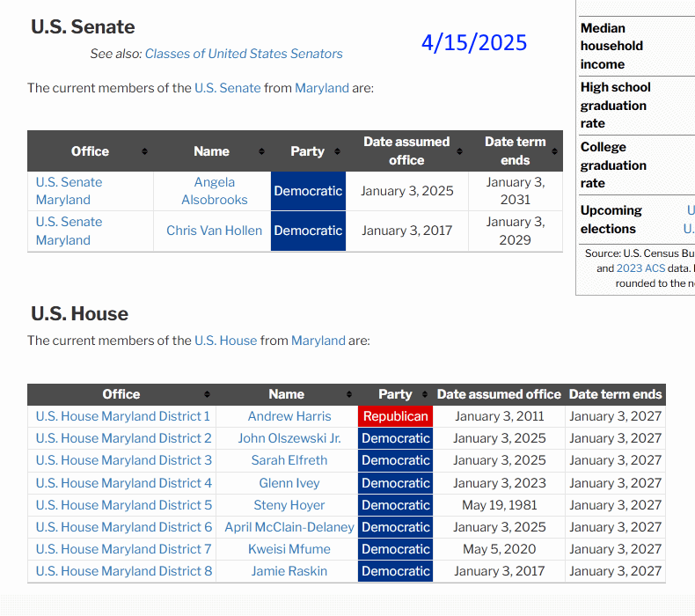Image resolution: width=695 pixels, height=616 pixels.
Task: Click Democratic party cell for Chris Van Hollen
Action: tap(308, 231)
